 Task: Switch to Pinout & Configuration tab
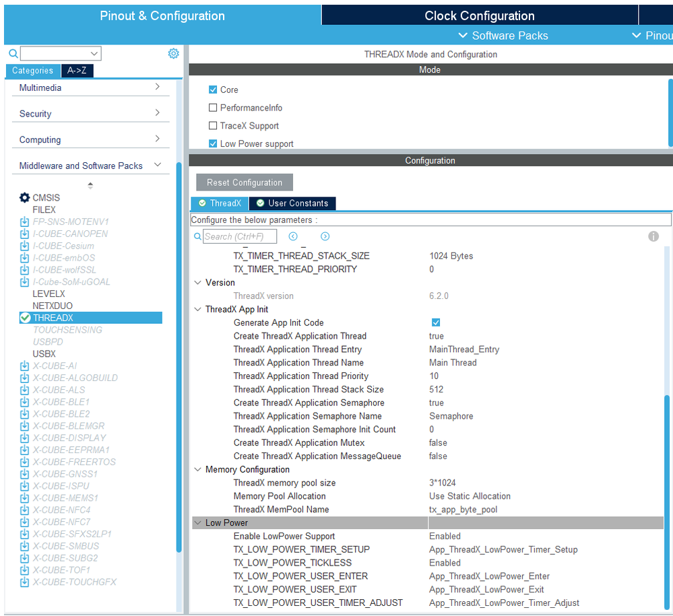[162, 16]
